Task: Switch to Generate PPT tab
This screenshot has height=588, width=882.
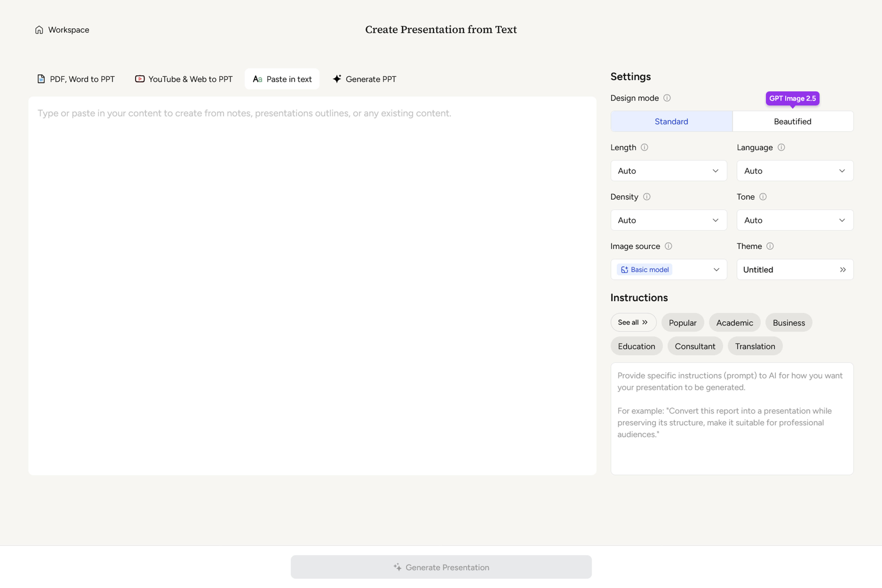Action: tap(364, 79)
